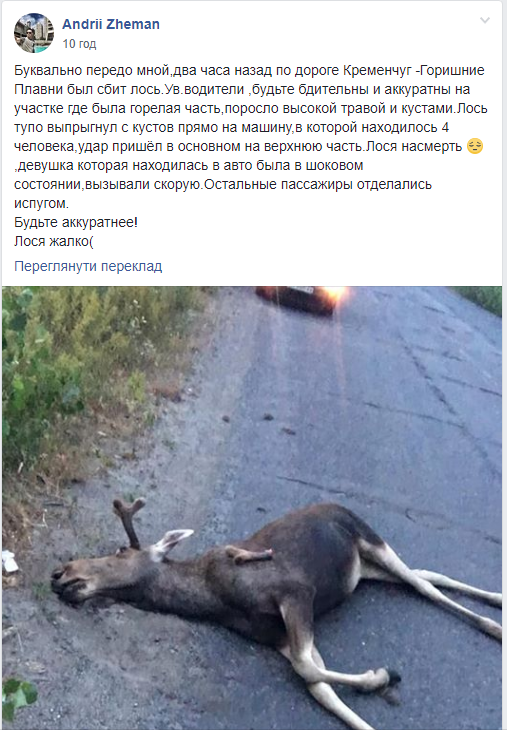Click the sad emoji in post text
Image resolution: width=507 pixels, height=732 pixels.
pyautogui.click(x=475, y=146)
